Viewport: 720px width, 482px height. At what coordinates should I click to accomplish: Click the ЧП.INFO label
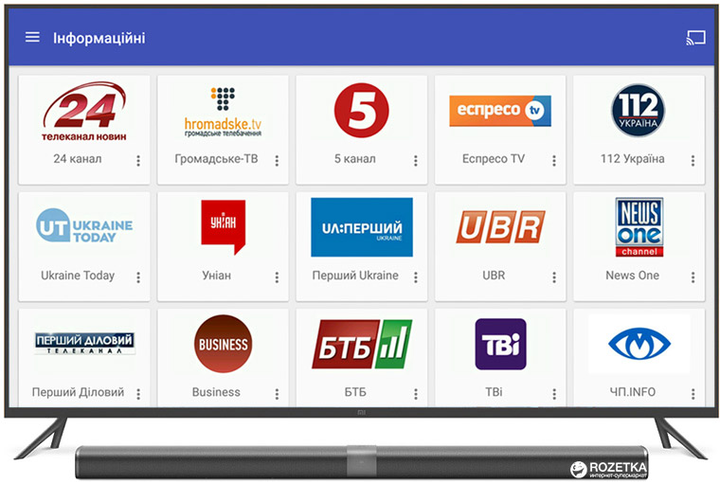[x=632, y=392]
